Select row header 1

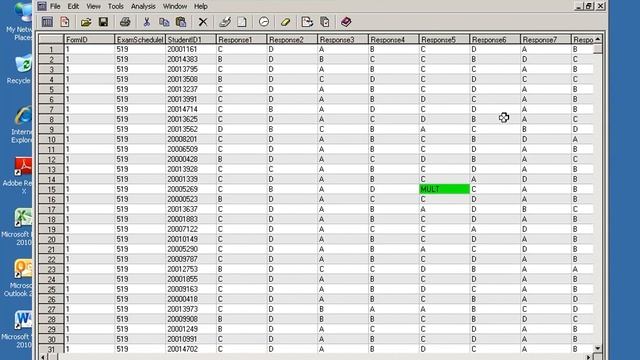tap(51, 49)
